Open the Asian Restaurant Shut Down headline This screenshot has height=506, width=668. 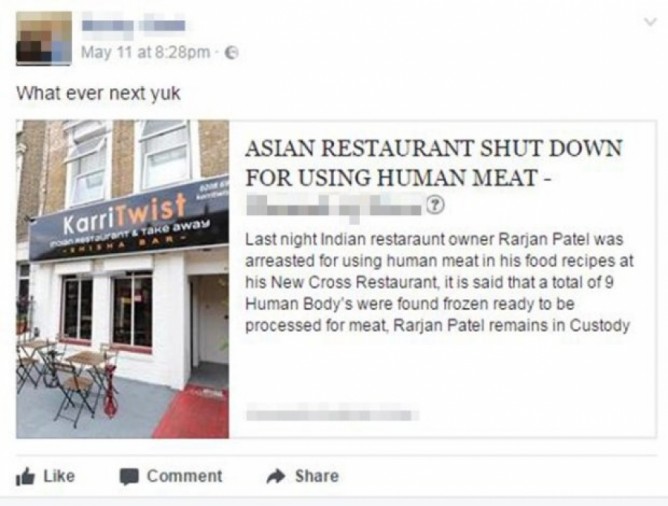(x=434, y=162)
